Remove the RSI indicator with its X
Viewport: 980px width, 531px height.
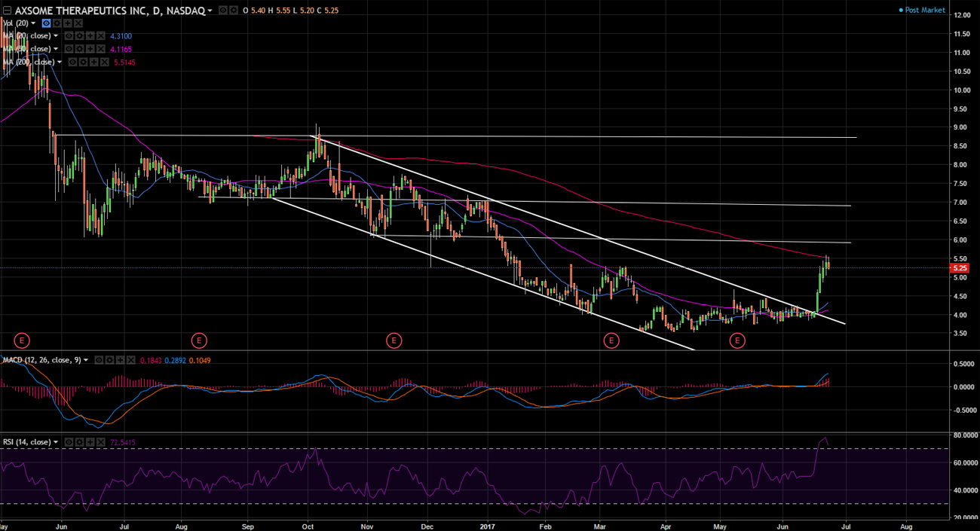point(100,442)
